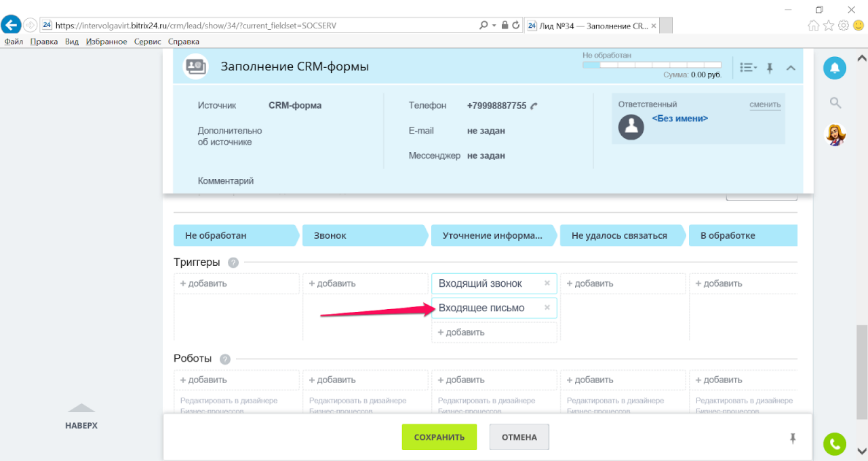Remove the Входящее письмо trigger
Screen dimensions: 868x461
point(547,308)
